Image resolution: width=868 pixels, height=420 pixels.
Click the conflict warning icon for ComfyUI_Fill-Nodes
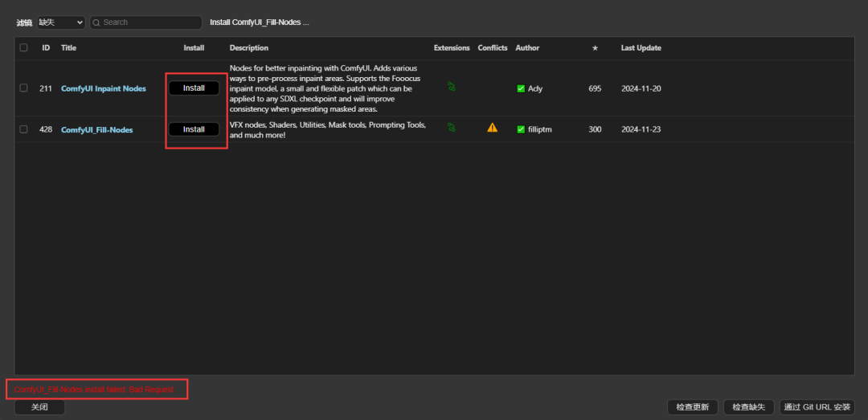492,127
